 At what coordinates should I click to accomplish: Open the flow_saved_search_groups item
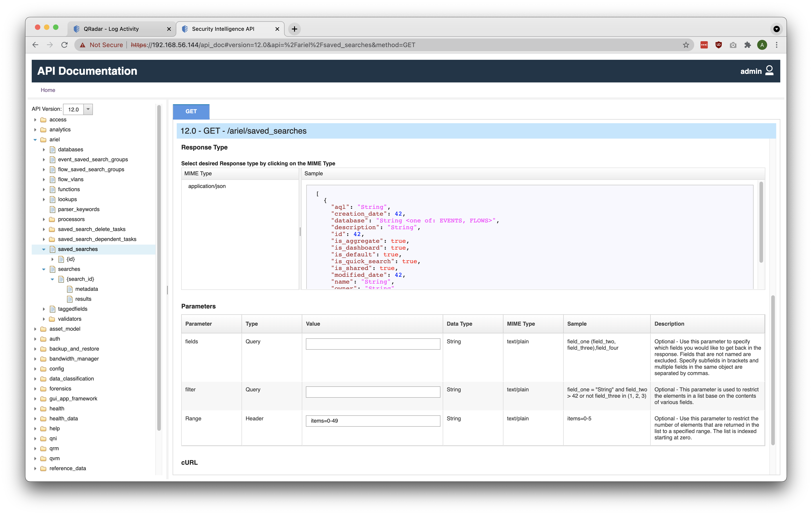(91, 169)
